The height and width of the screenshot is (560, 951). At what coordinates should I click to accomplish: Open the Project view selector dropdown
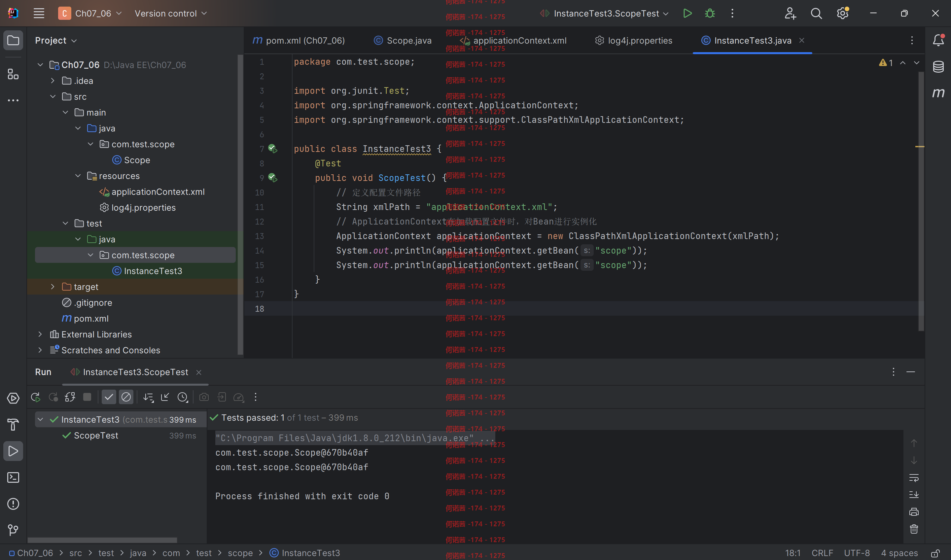click(56, 40)
